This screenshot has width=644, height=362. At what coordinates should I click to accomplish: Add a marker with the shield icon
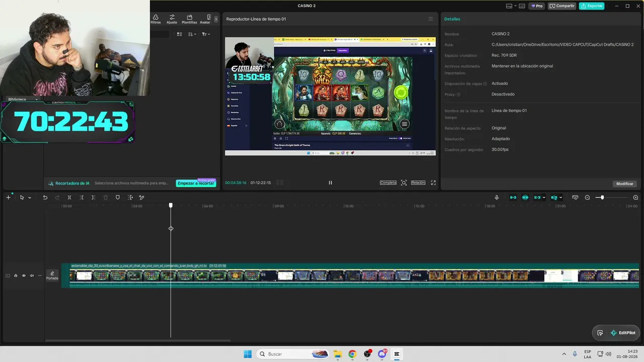pyautogui.click(x=118, y=198)
